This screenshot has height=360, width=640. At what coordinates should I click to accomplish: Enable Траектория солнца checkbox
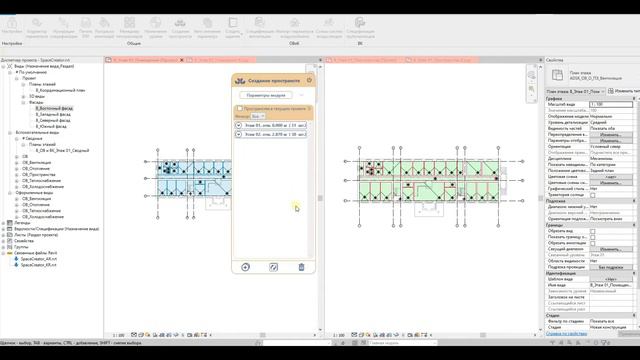(593, 196)
